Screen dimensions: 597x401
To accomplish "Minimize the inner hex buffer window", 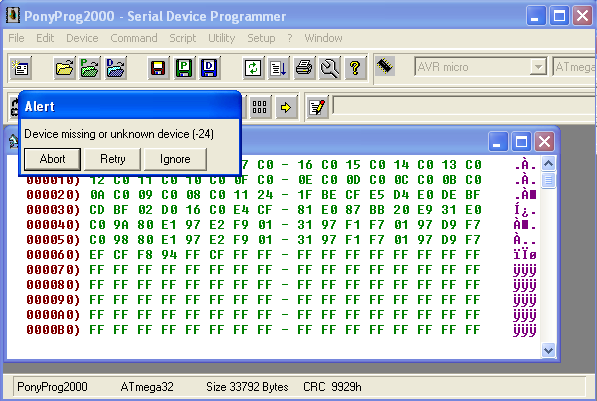I will click(498, 142).
